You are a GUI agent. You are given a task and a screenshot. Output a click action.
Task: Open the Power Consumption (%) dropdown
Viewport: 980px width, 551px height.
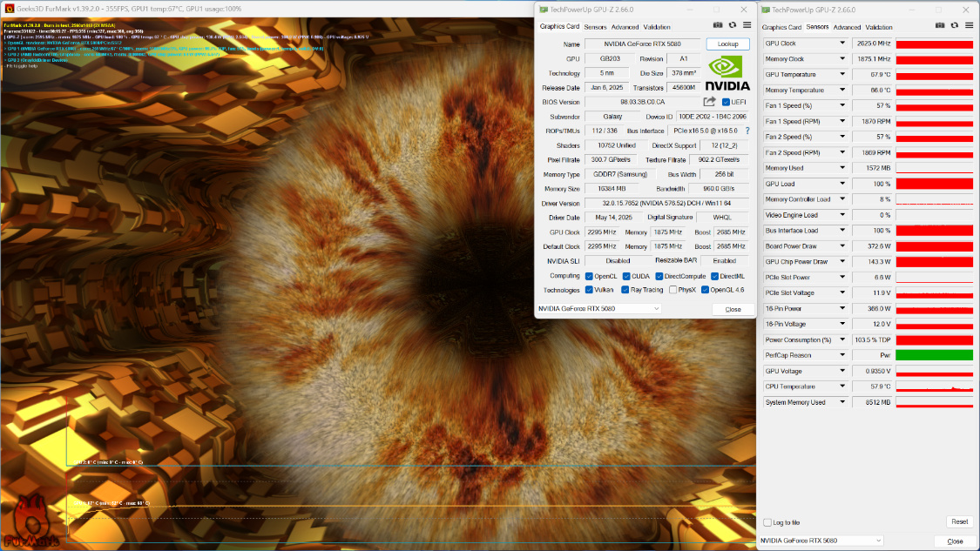[841, 339]
